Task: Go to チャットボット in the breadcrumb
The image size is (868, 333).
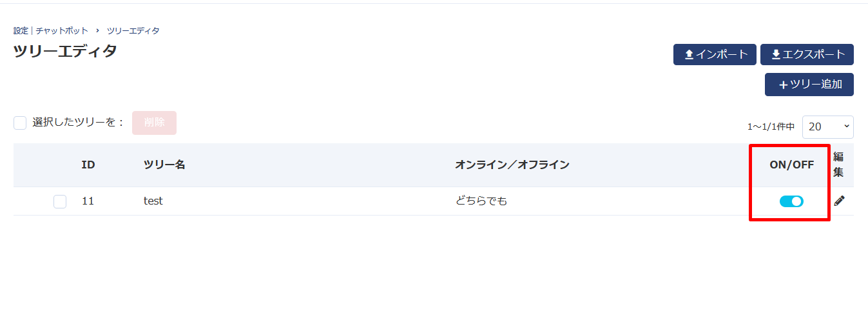Action: (x=62, y=30)
